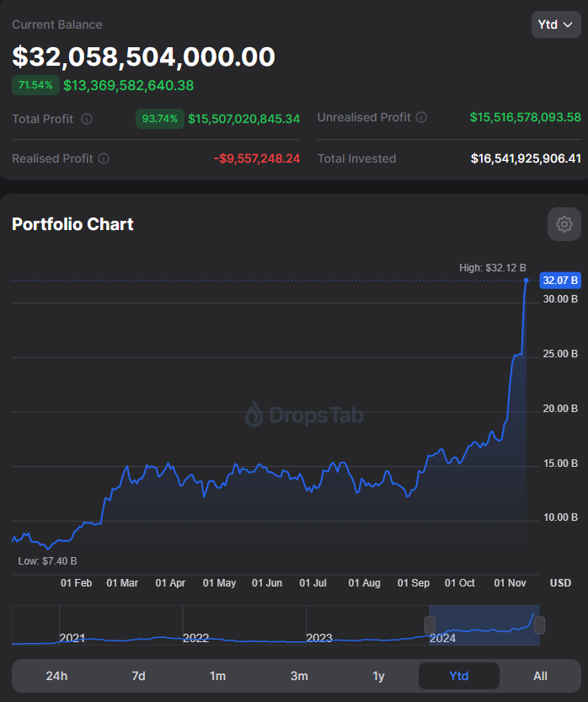Viewport: 588px width, 702px height.
Task: Click the 32.07 B price label
Action: [x=560, y=281]
